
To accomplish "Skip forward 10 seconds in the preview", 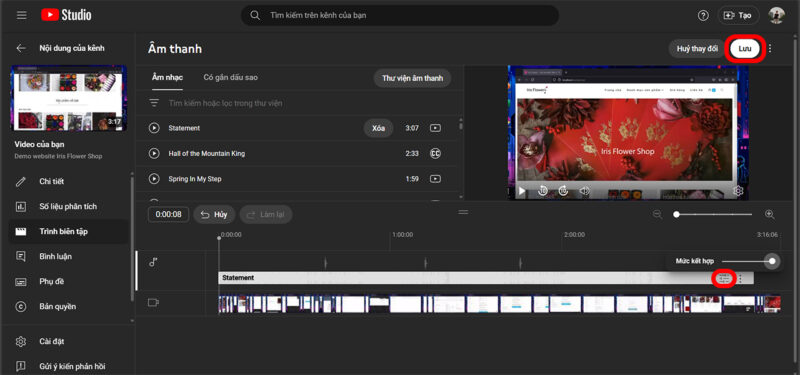I will (563, 191).
